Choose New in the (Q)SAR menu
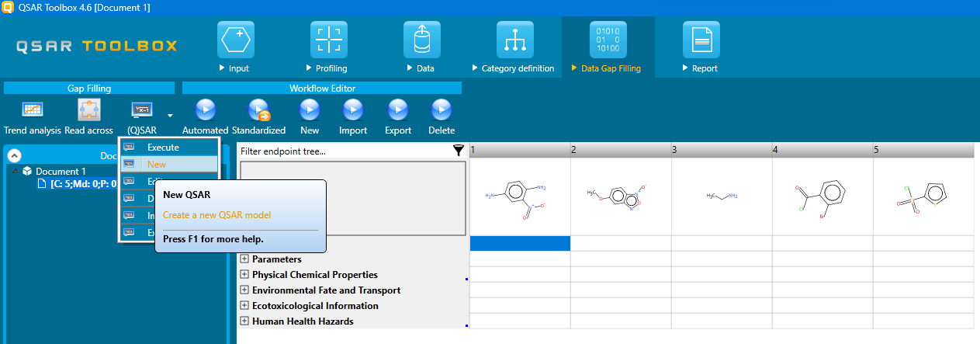This screenshot has width=980, height=344. pyautogui.click(x=168, y=164)
